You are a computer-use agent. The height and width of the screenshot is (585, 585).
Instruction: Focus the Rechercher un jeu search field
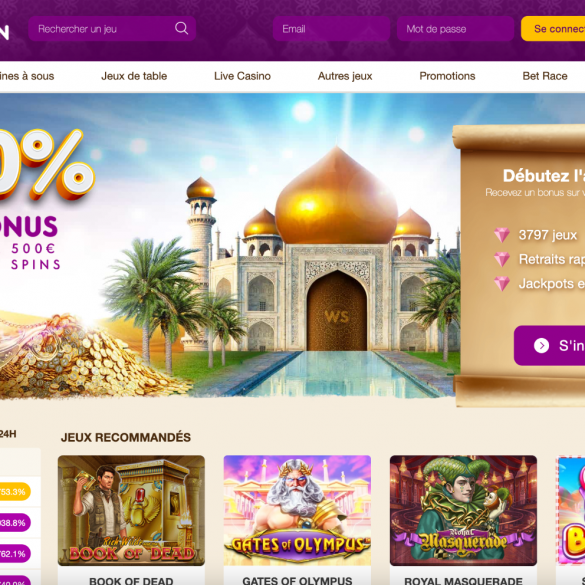pyautogui.click(x=112, y=28)
